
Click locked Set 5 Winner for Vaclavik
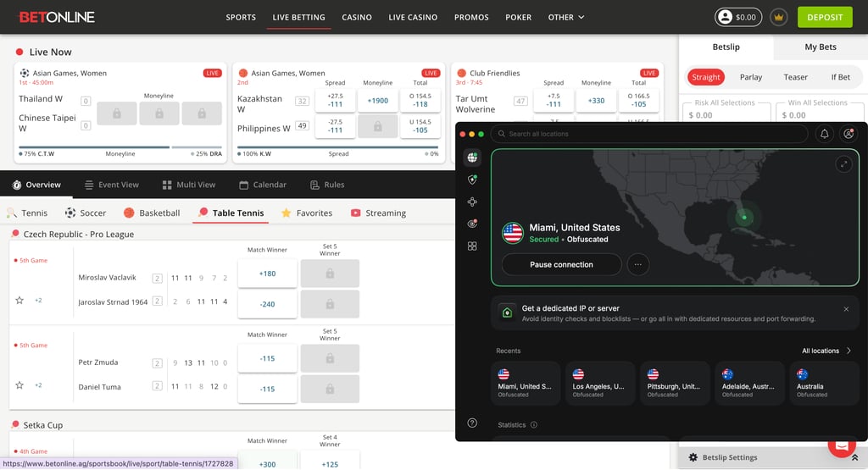[330, 274]
